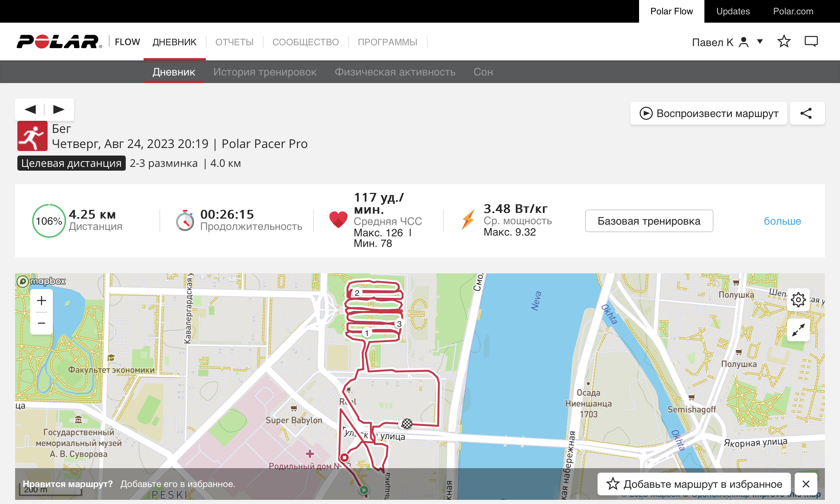Image resolution: width=840 pixels, height=504 pixels.
Task: Click the Polar Flow top tab
Action: (672, 11)
